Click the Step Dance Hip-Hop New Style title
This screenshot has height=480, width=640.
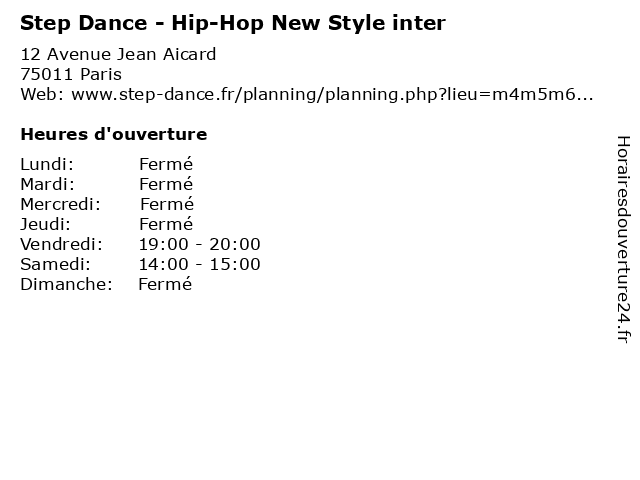[x=233, y=23]
